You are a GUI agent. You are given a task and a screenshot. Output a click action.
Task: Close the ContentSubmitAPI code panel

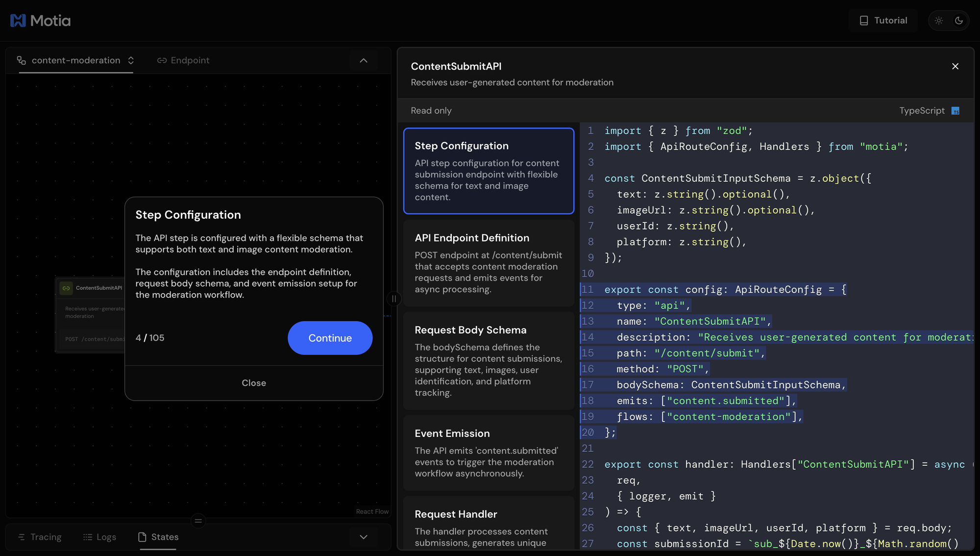tap(955, 66)
